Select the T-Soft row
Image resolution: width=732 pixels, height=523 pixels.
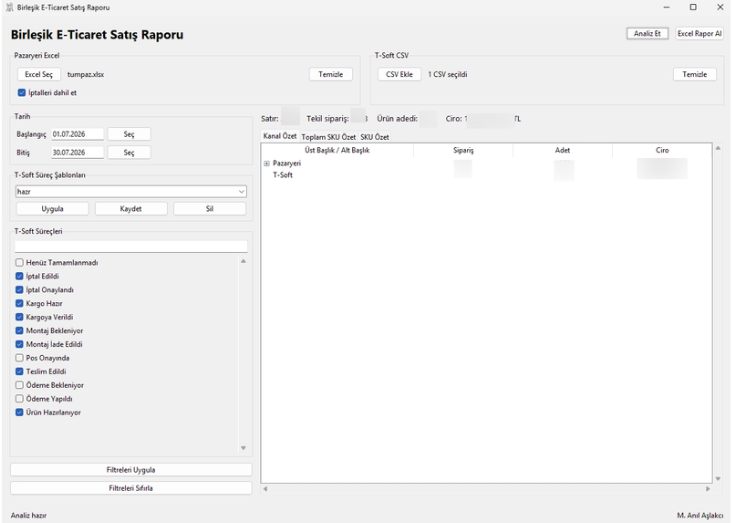tap(283, 175)
